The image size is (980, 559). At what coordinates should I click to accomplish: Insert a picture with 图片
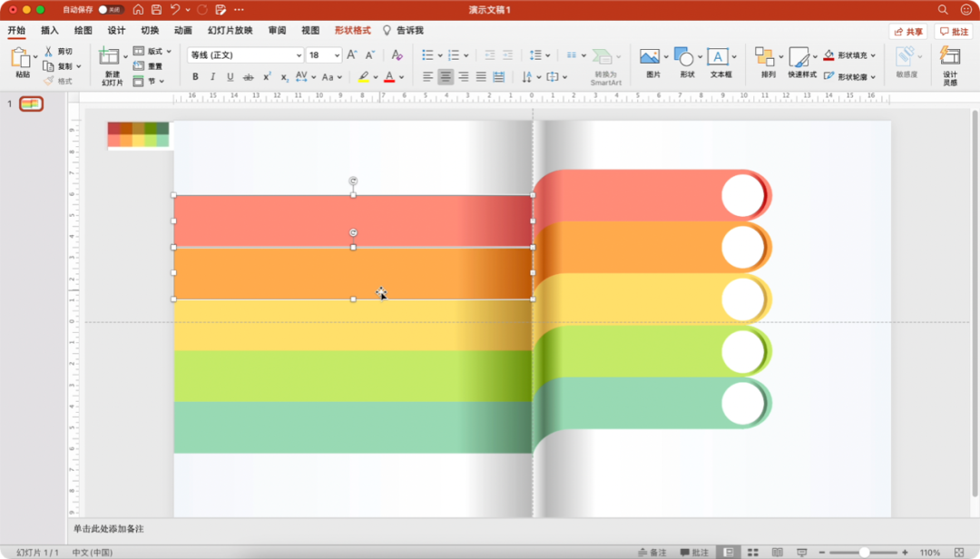point(650,63)
